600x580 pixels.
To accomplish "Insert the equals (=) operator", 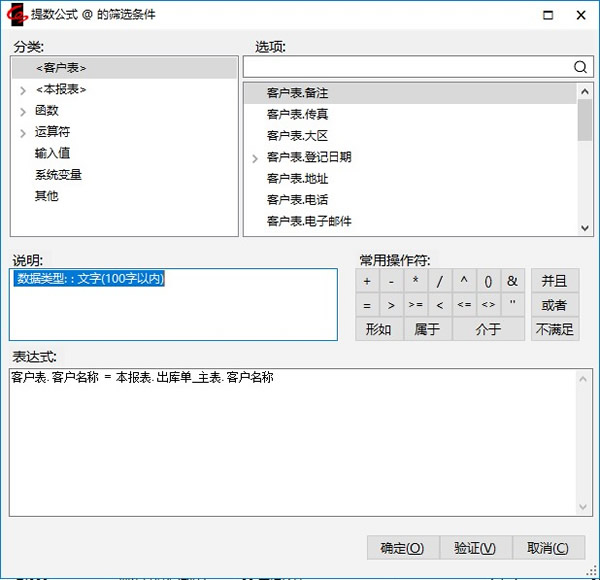I will [x=367, y=305].
